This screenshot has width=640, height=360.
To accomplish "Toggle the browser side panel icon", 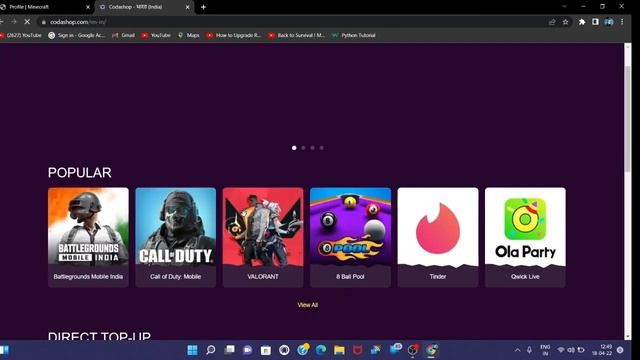I will coord(595,22).
